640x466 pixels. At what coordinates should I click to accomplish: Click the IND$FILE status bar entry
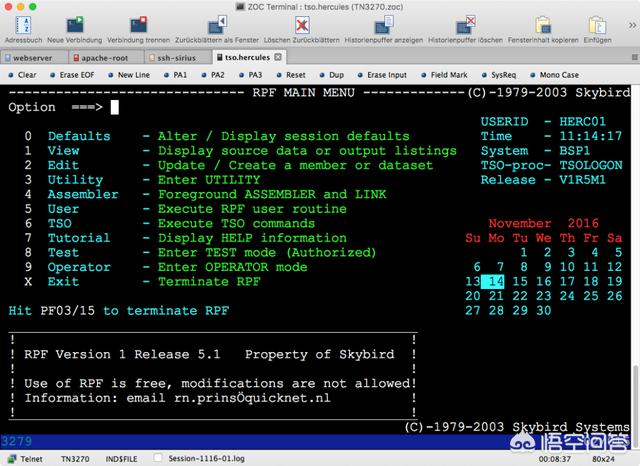121,459
